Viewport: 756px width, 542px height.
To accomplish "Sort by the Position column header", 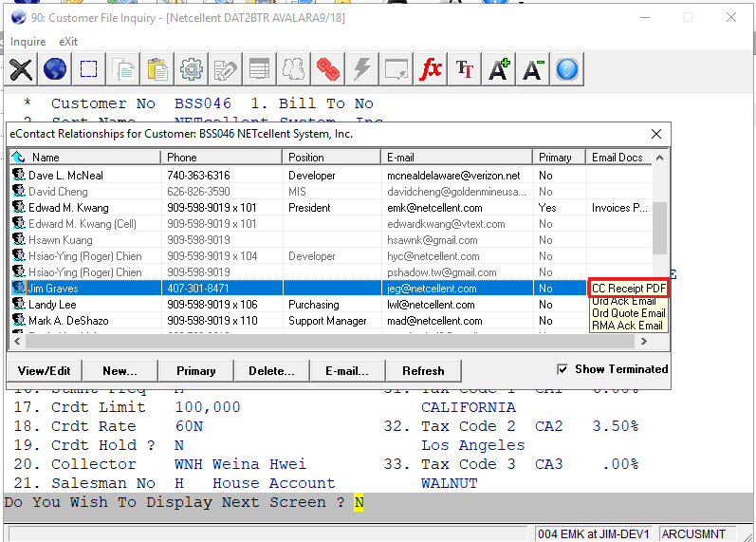I will click(x=332, y=158).
